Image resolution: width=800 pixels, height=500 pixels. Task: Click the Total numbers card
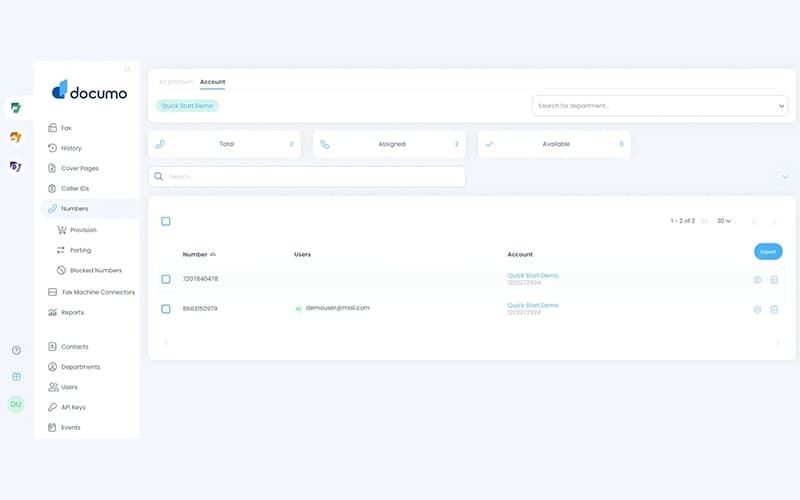pyautogui.click(x=224, y=144)
